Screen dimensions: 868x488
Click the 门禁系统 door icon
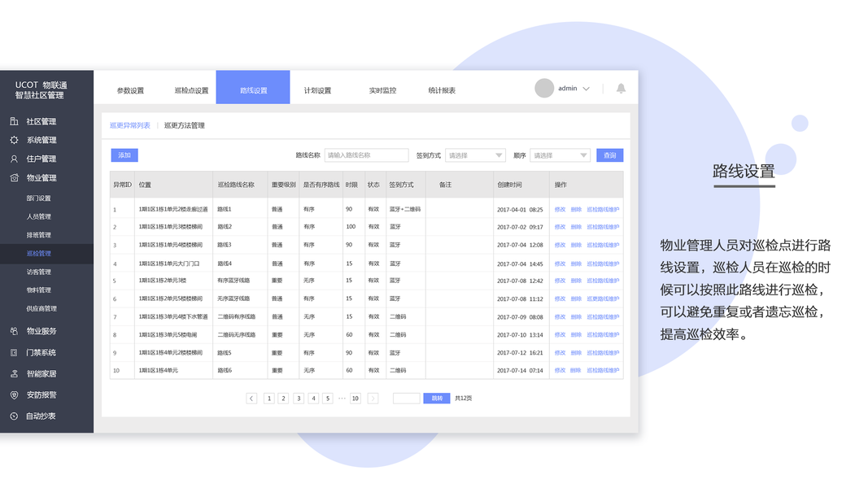tap(14, 352)
